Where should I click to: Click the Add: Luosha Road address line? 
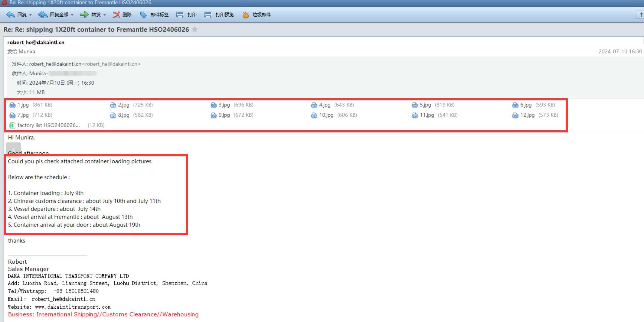[x=108, y=283]
